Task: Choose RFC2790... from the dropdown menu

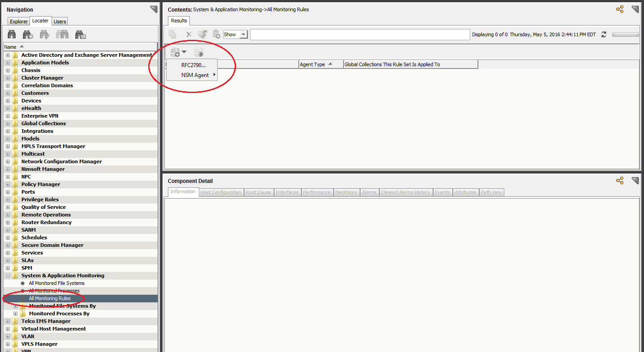Action: 193,65
